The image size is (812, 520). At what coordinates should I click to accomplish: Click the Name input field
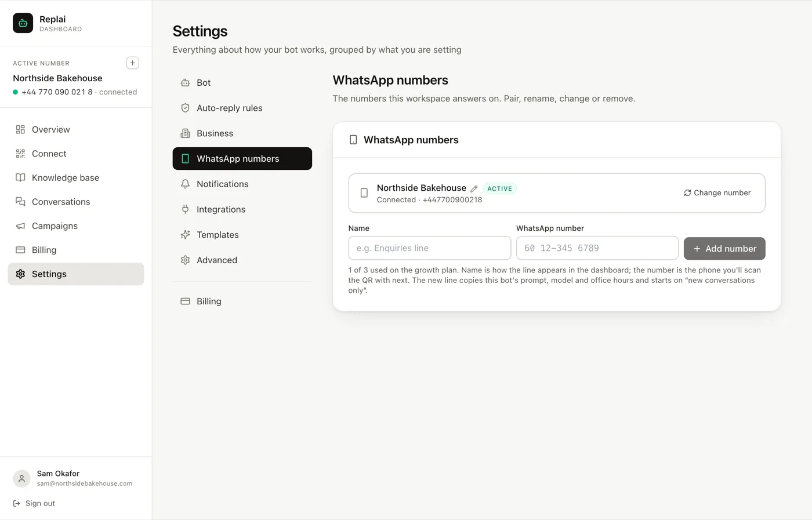430,248
